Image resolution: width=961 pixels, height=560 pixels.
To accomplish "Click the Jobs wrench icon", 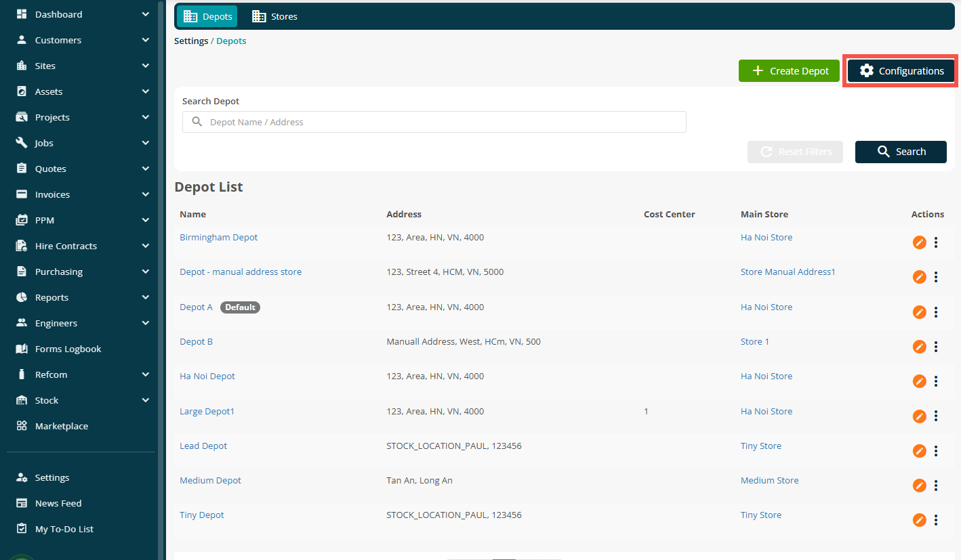I will click(22, 143).
